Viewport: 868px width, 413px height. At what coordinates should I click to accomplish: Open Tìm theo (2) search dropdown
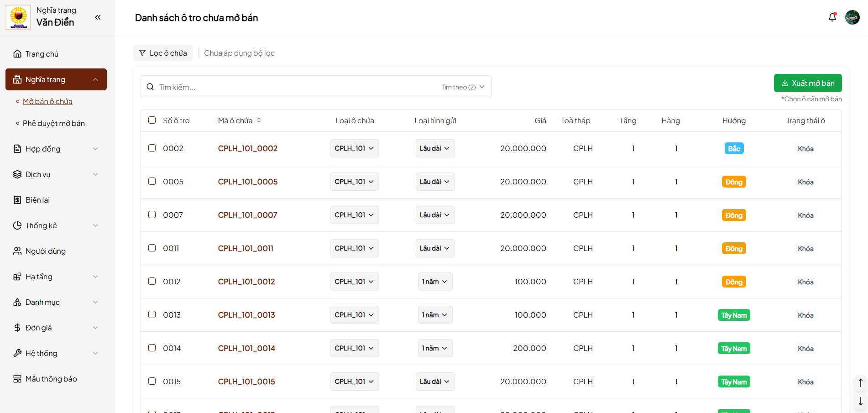click(462, 87)
